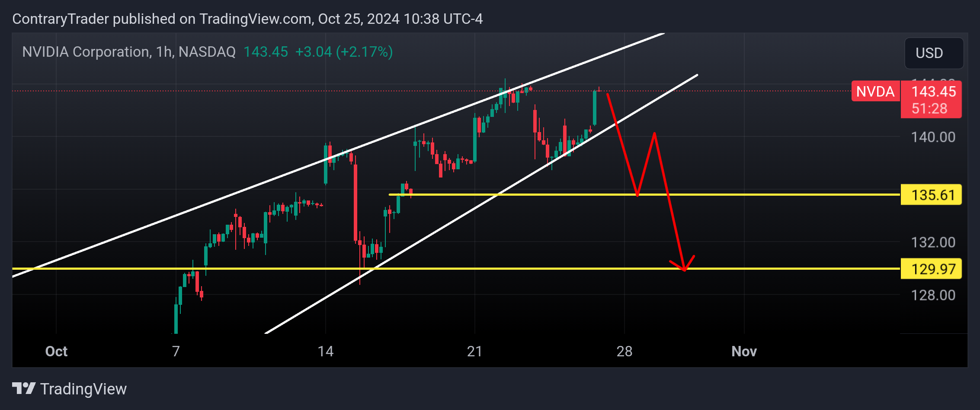Click the green 143.45 price in the legend

[266, 52]
